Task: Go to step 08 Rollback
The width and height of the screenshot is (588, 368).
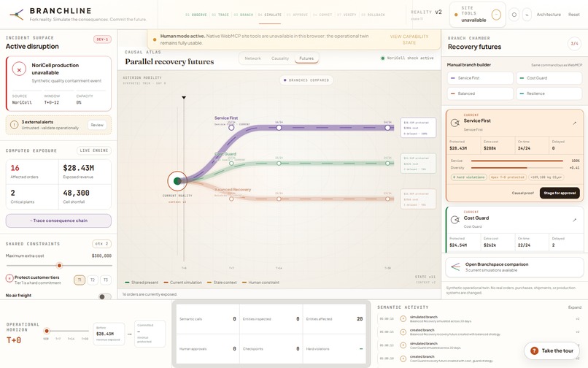Action: coord(373,15)
